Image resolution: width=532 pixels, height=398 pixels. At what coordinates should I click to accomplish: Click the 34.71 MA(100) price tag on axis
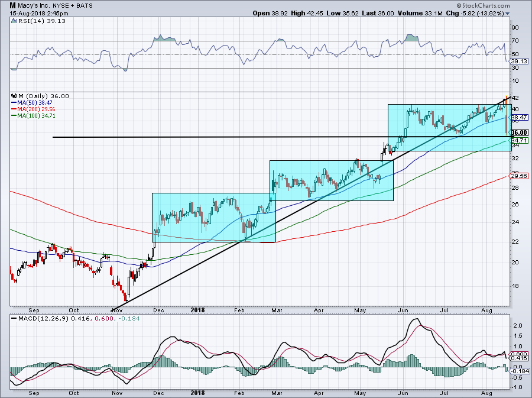pos(519,140)
